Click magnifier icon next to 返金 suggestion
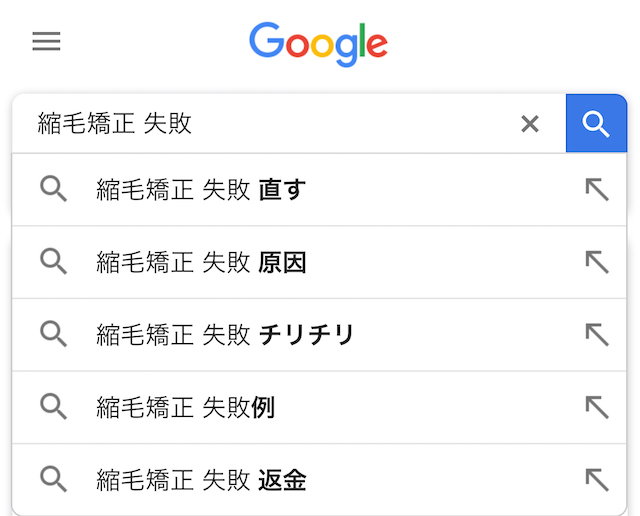Screen dimensions: 640x516 [53, 479]
